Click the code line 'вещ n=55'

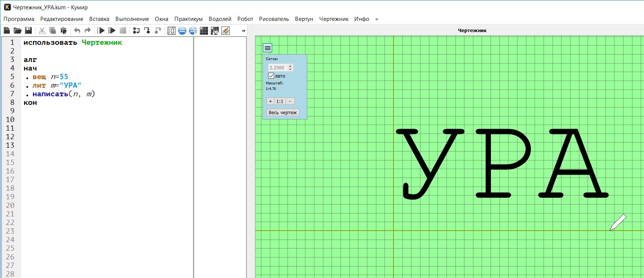point(50,77)
